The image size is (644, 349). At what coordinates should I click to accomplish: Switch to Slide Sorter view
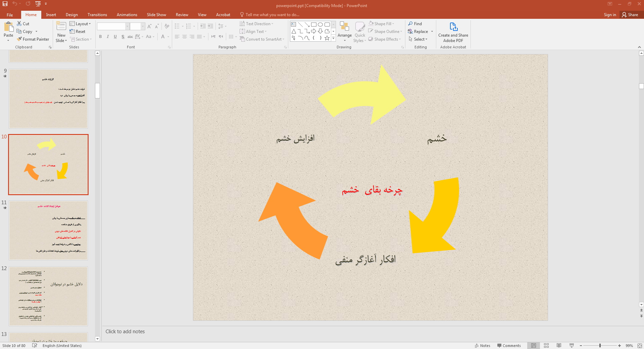pyautogui.click(x=546, y=346)
